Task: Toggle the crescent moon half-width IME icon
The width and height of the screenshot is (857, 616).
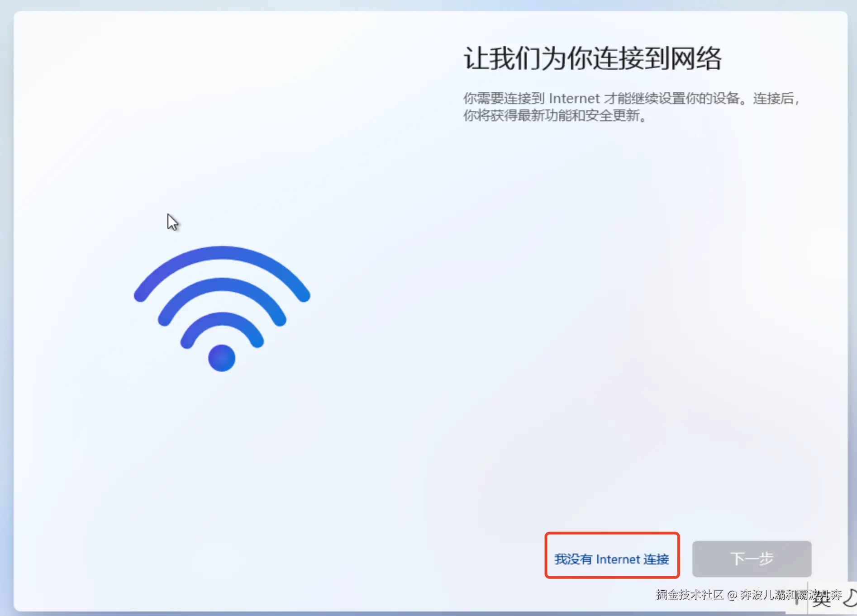Action: 851,598
